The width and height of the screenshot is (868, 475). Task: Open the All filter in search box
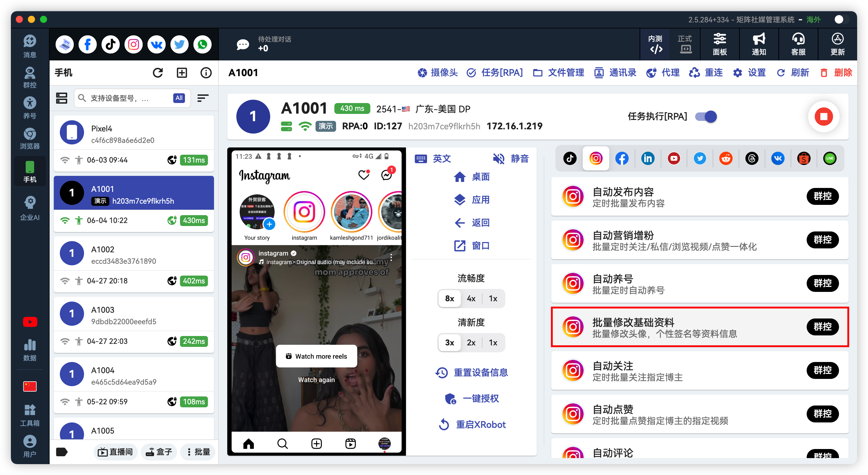(179, 98)
